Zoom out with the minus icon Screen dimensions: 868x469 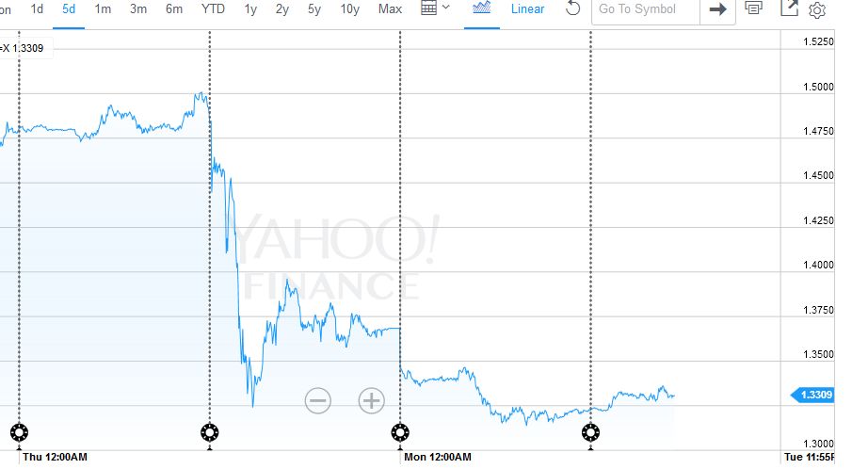(x=318, y=401)
